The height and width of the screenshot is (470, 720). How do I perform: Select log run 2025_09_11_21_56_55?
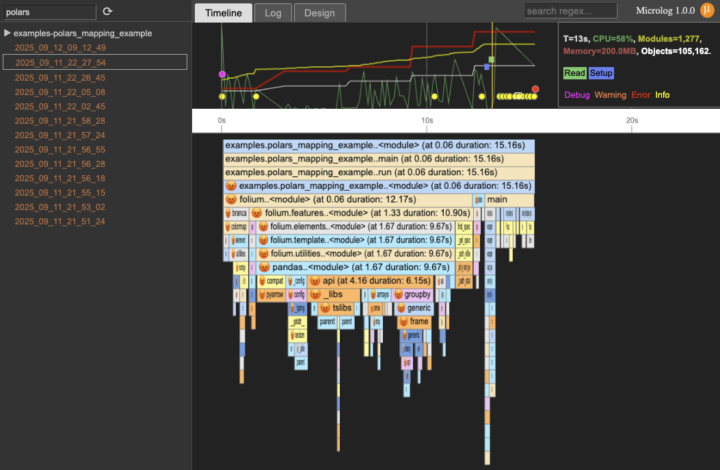click(x=60, y=150)
